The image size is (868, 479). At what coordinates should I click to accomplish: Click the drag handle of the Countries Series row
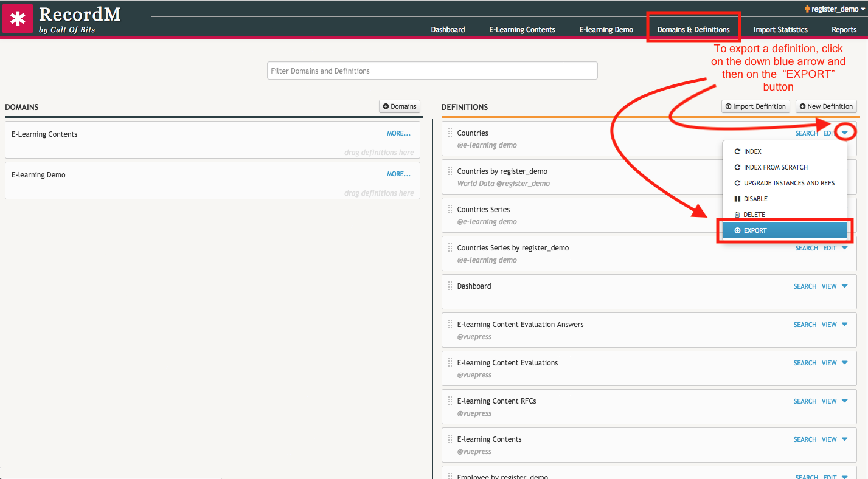click(x=450, y=210)
